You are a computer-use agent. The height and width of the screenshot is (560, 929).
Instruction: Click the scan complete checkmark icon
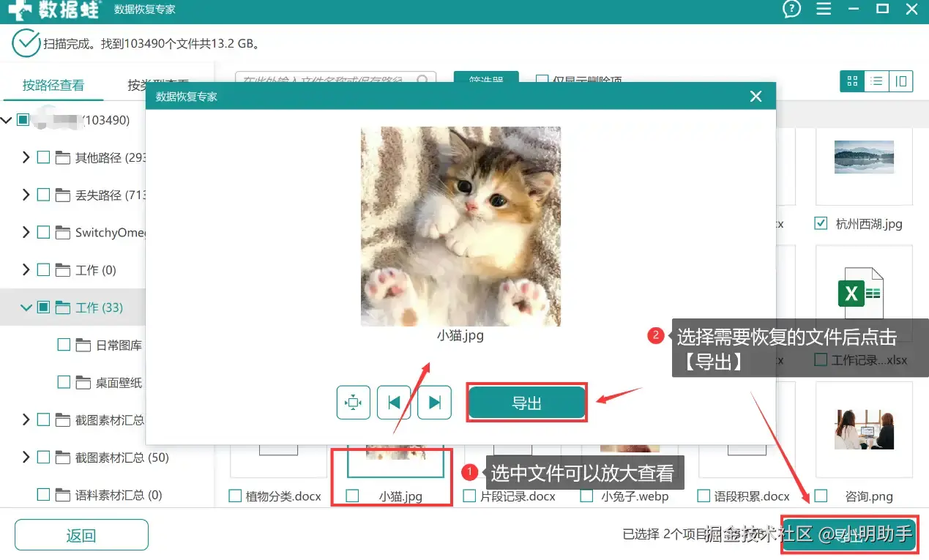coord(26,43)
